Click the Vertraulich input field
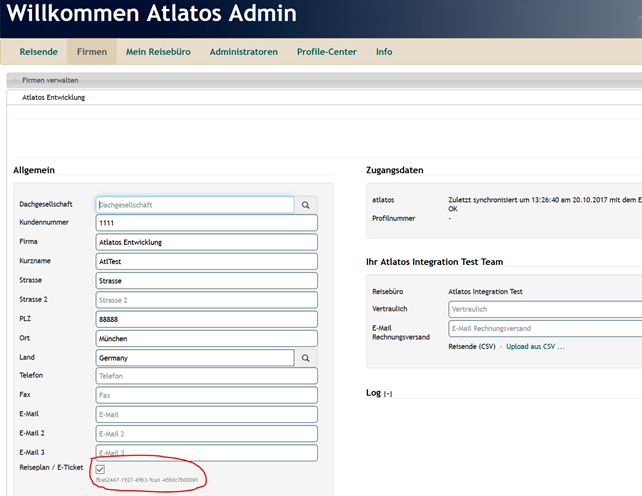642x496 pixels. coord(545,309)
